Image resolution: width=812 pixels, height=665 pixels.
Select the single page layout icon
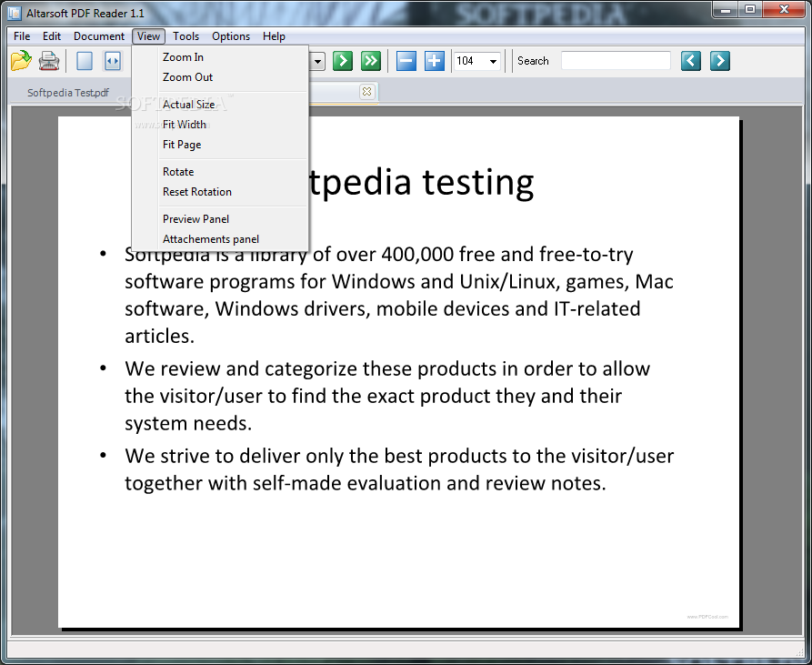click(x=85, y=61)
